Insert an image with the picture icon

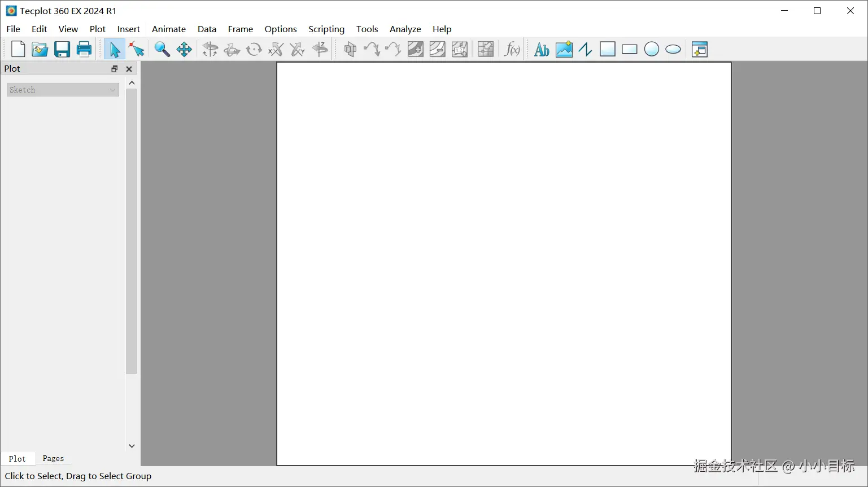pos(564,50)
